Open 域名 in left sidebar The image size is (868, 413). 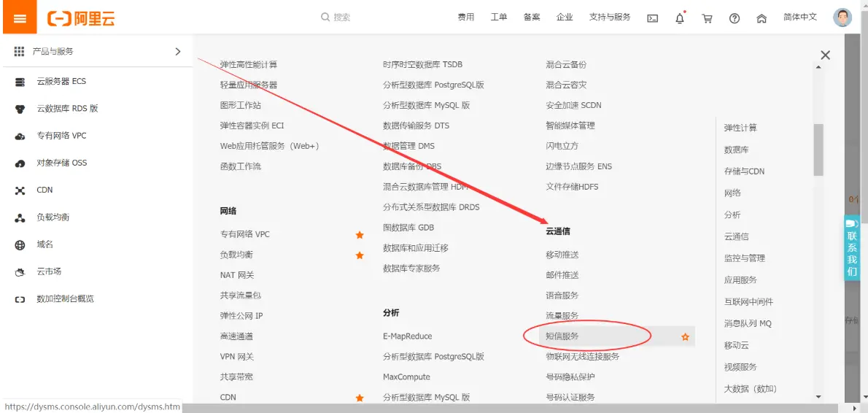tap(44, 244)
